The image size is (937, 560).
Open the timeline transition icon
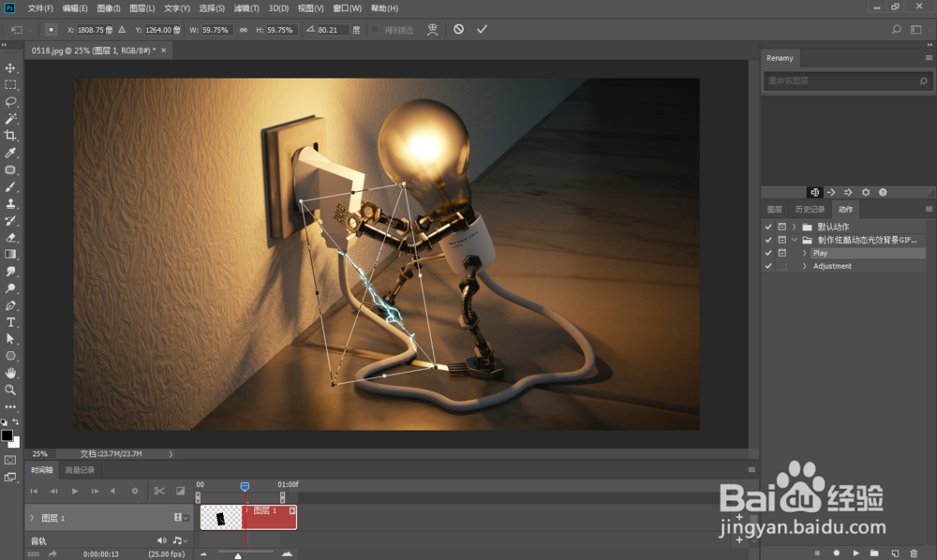pos(181,491)
